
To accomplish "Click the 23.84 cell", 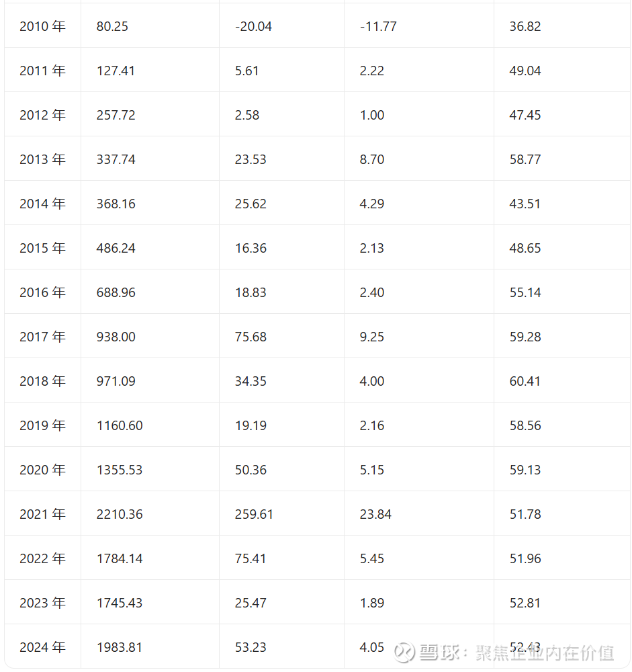I will click(375, 514).
